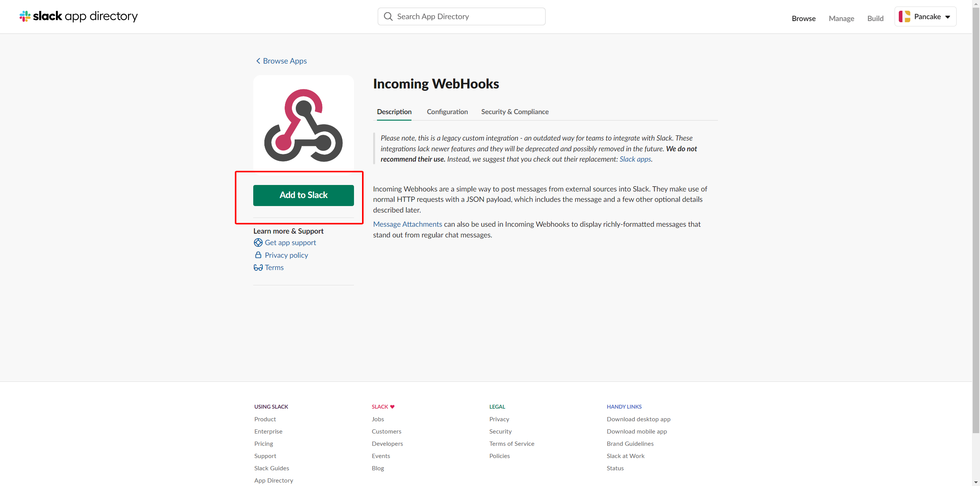
Task: Switch to the Configuration tab
Action: (x=447, y=111)
